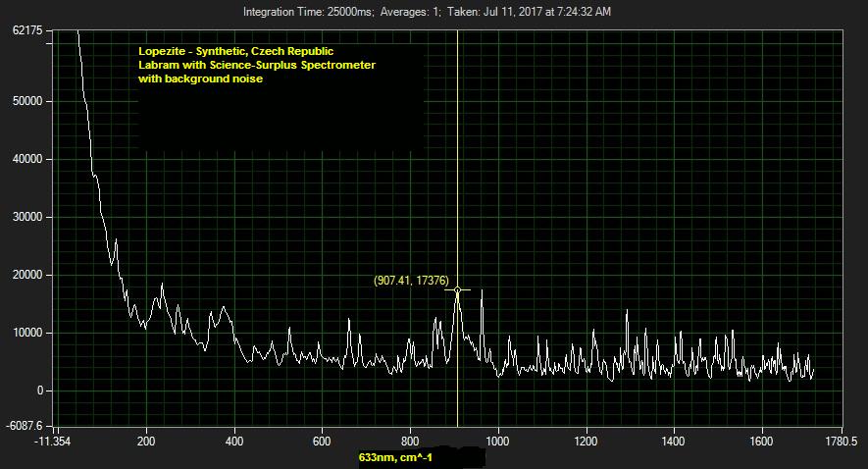Click the '633nm, cm^-1' x-axis label

(395, 457)
